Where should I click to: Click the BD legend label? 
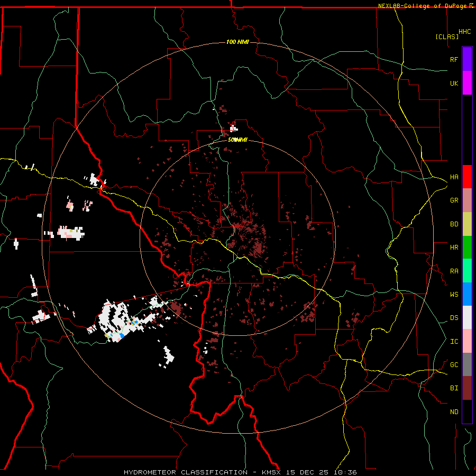click(x=454, y=224)
